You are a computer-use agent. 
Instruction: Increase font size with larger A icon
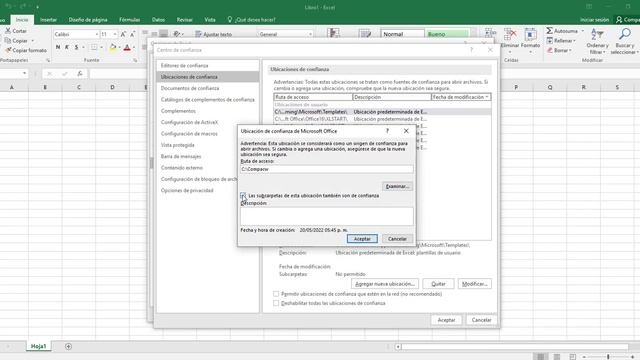[x=123, y=35]
